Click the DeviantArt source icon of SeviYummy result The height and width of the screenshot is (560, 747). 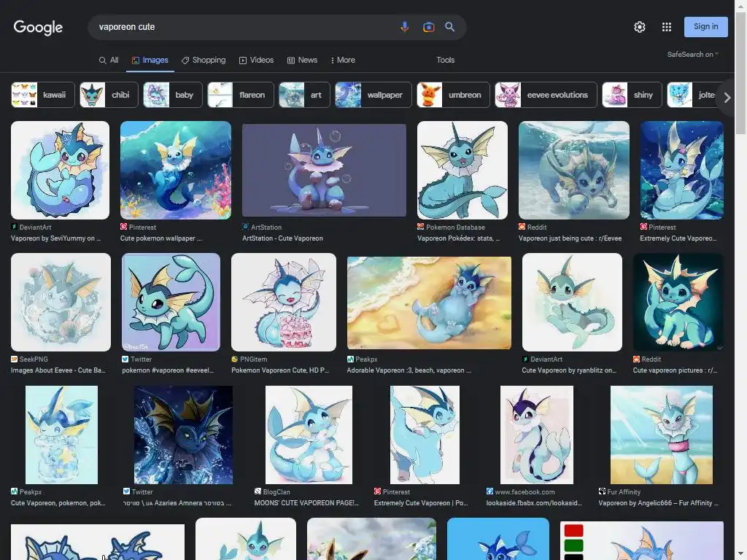click(x=15, y=227)
